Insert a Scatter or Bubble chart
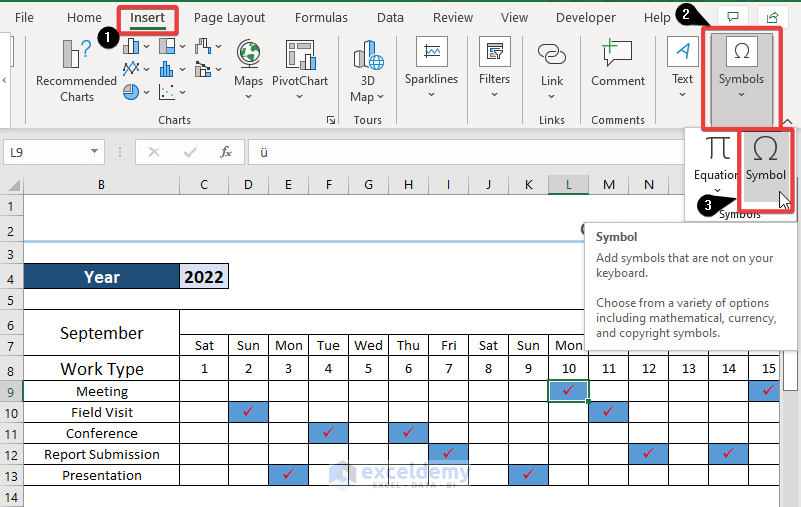Screen dimensions: 801x507 (167, 92)
